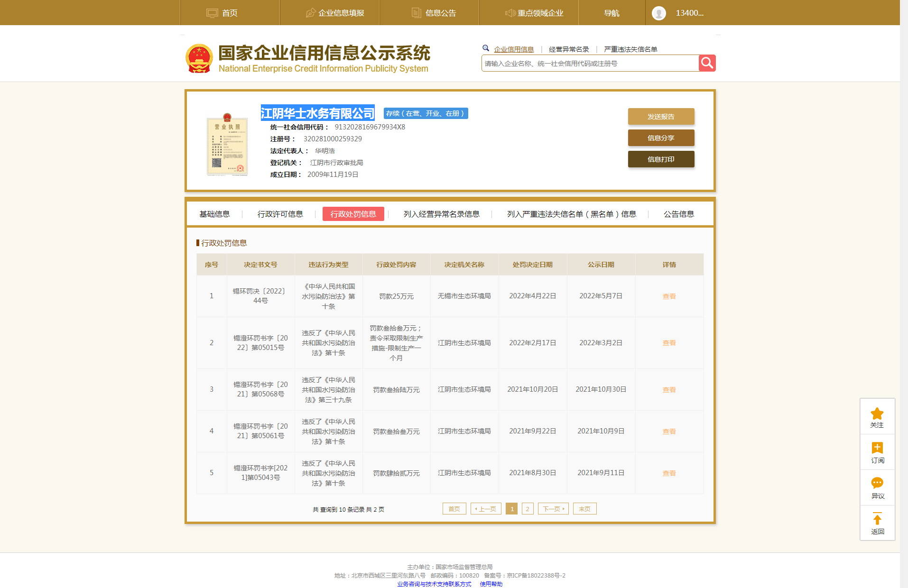
Task: Click the user avatar icon in top bar
Action: (x=658, y=13)
